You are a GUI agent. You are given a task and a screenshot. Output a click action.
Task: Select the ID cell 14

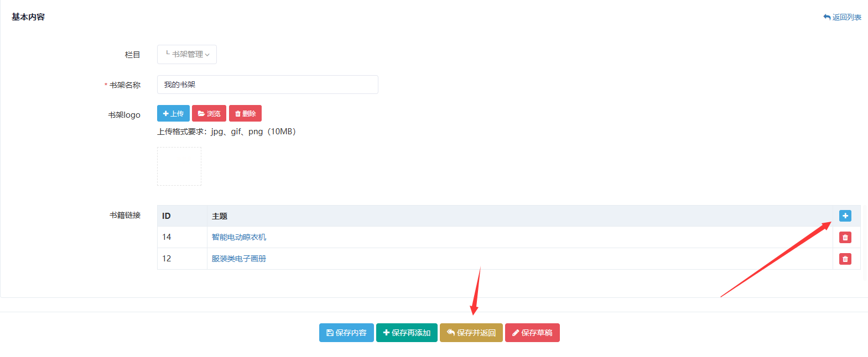tap(182, 237)
